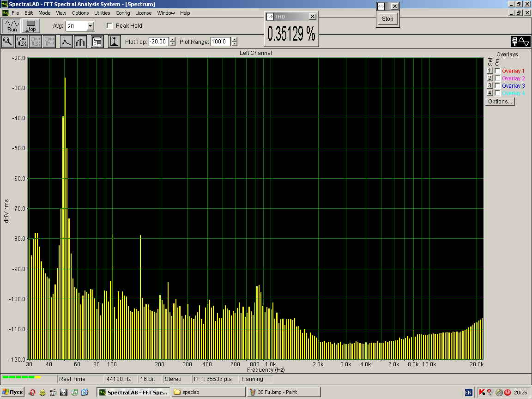Increase Plot Range with up arrow
The image size is (532, 399).
coord(235,39)
